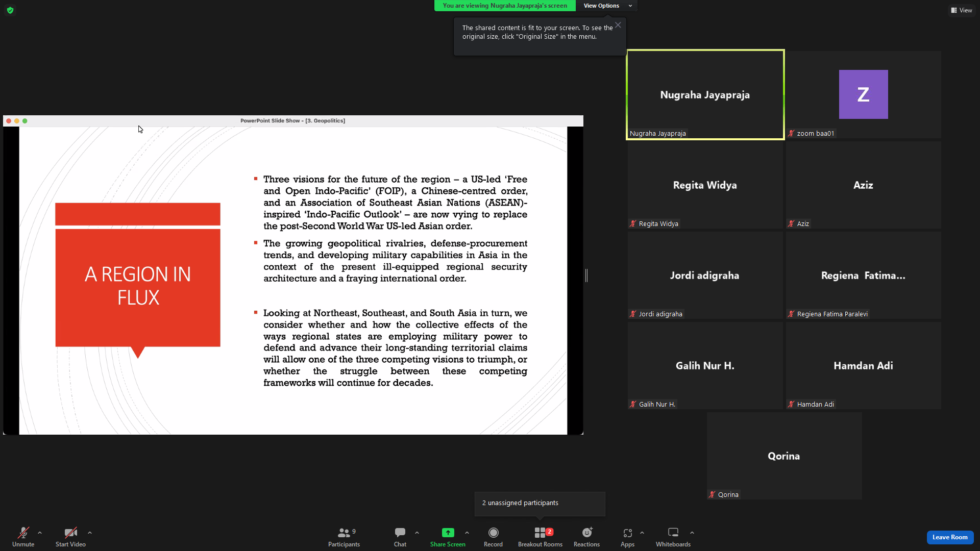Screen dimensions: 980x551
Task: Open Reactions menu
Action: pyautogui.click(x=586, y=537)
